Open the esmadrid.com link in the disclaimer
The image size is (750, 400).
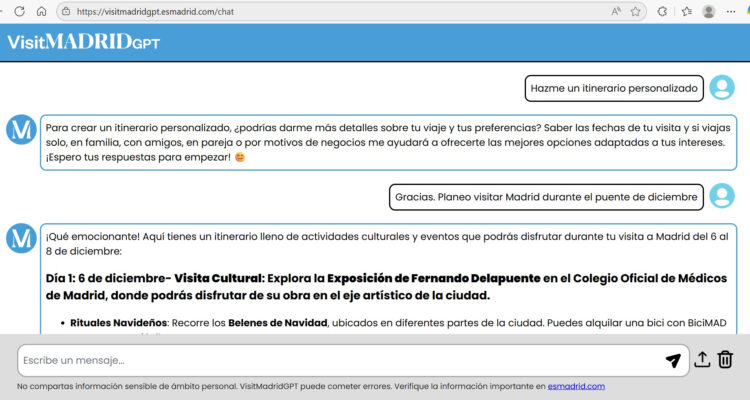coord(576,386)
